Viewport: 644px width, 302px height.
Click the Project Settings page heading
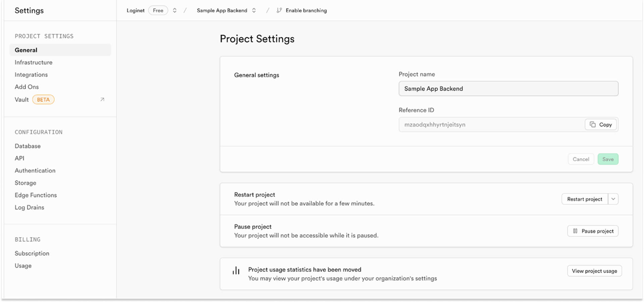coord(257,39)
